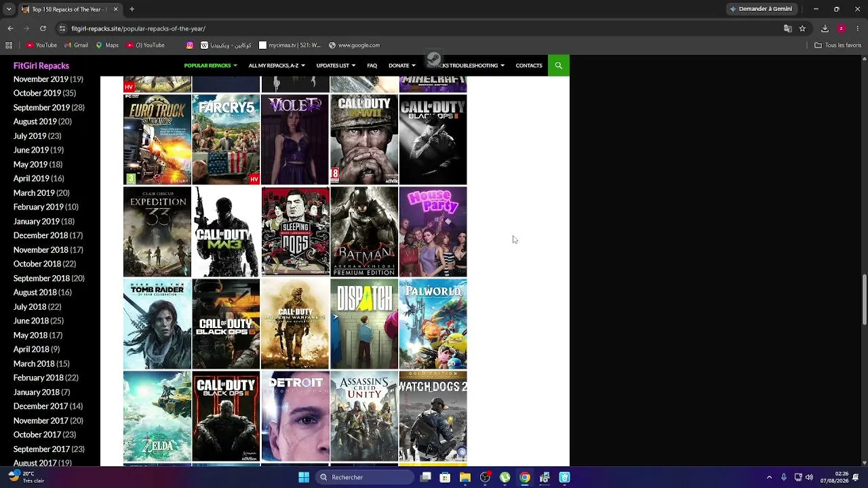Open the August 2019 archive link
The image size is (868, 488).
point(35,121)
